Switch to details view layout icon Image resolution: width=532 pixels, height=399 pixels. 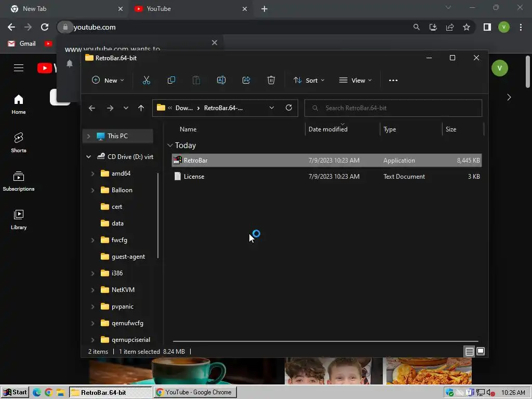click(x=469, y=352)
